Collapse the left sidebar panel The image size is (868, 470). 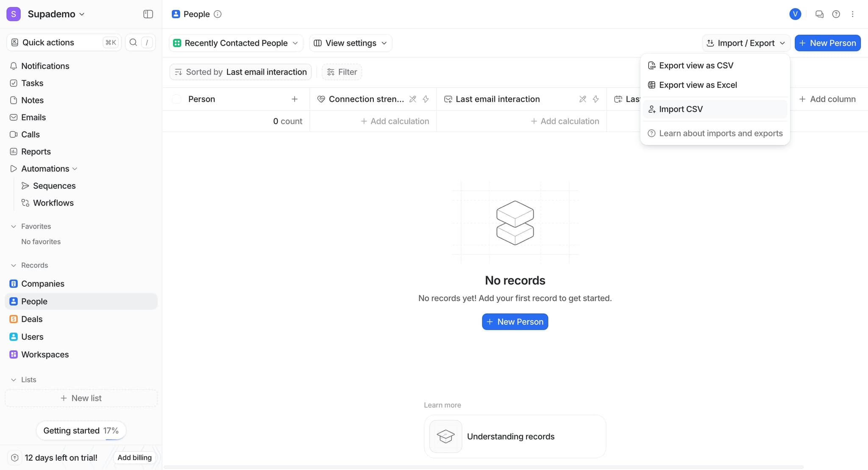click(148, 14)
